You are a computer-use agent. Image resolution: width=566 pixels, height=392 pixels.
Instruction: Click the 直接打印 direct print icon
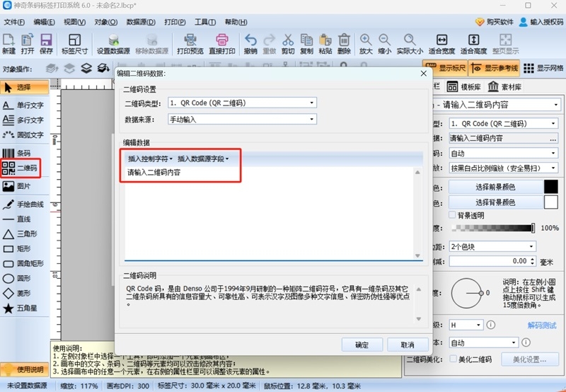(222, 44)
